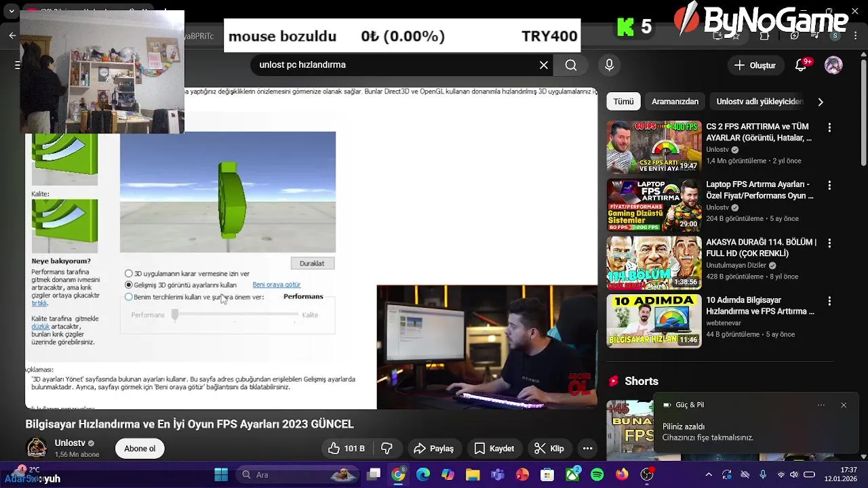Click the taskbar Ara search box

point(296,475)
